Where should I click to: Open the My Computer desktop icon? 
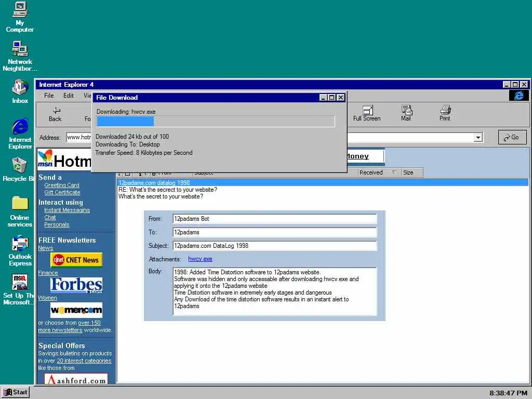20,17
